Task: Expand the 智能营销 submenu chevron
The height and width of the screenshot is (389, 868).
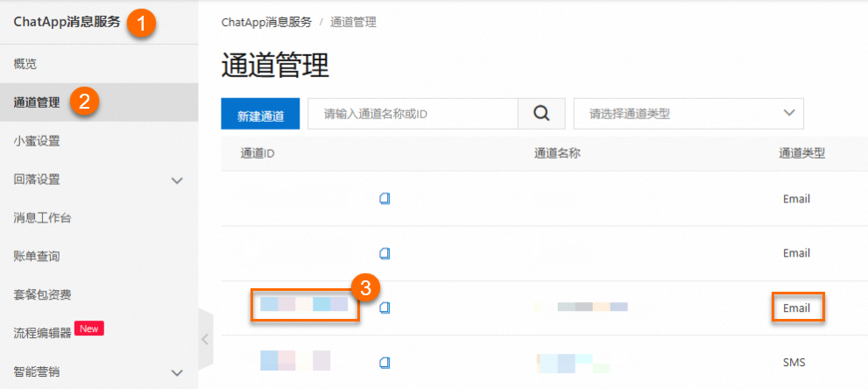Action: [x=177, y=372]
